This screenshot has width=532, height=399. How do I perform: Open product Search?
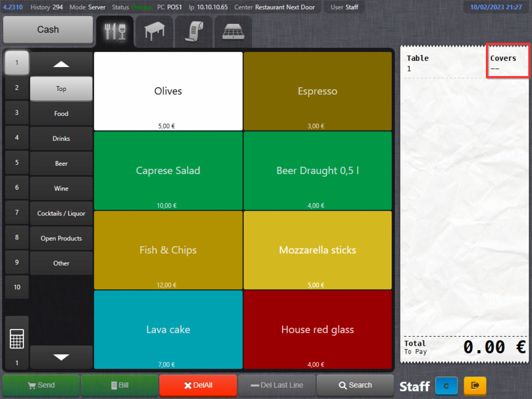[x=355, y=385]
